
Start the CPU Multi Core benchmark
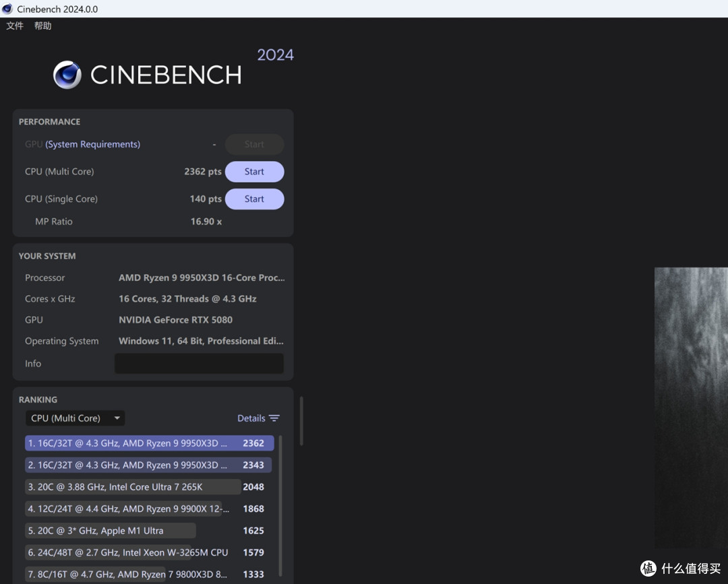[x=254, y=172]
